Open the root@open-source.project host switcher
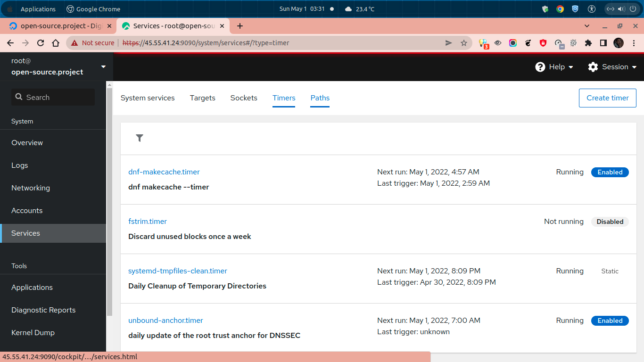Viewport: 644px width, 362px height. (57, 66)
